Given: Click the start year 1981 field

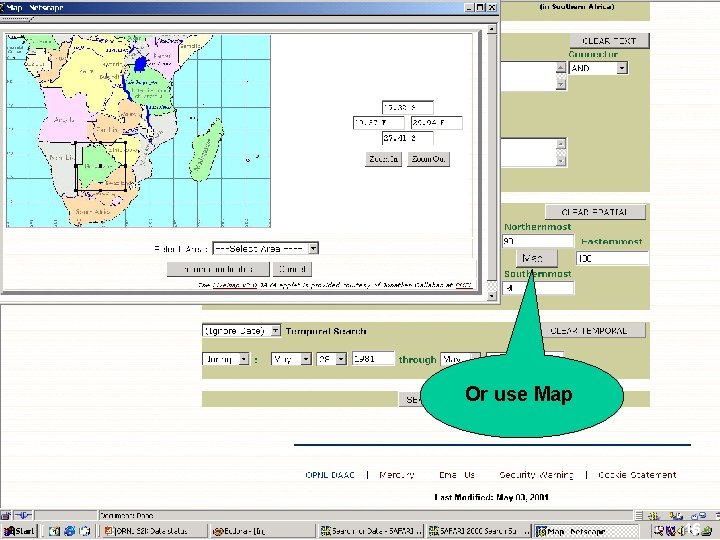Looking at the screenshot, I should click(x=373, y=359).
